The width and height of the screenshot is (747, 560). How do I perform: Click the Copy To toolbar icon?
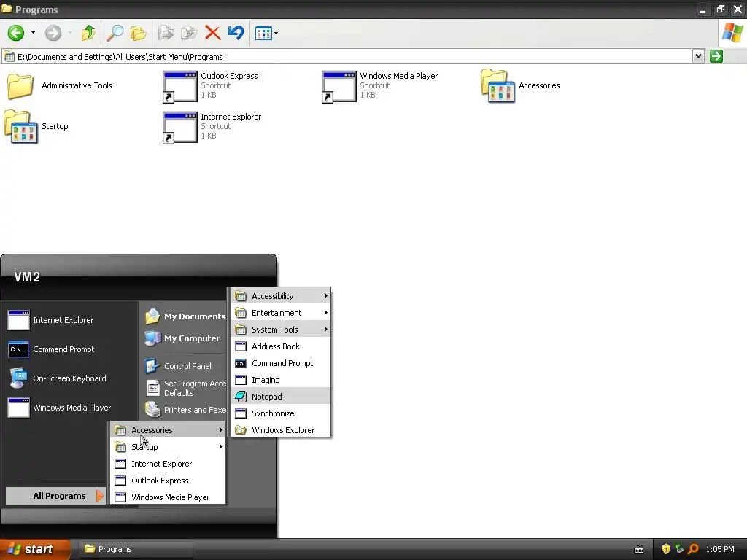pos(189,33)
